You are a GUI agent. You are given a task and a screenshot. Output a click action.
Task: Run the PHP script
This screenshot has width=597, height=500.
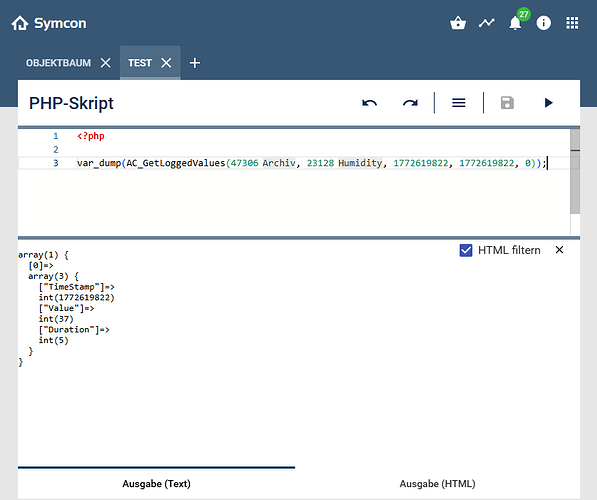[x=548, y=103]
